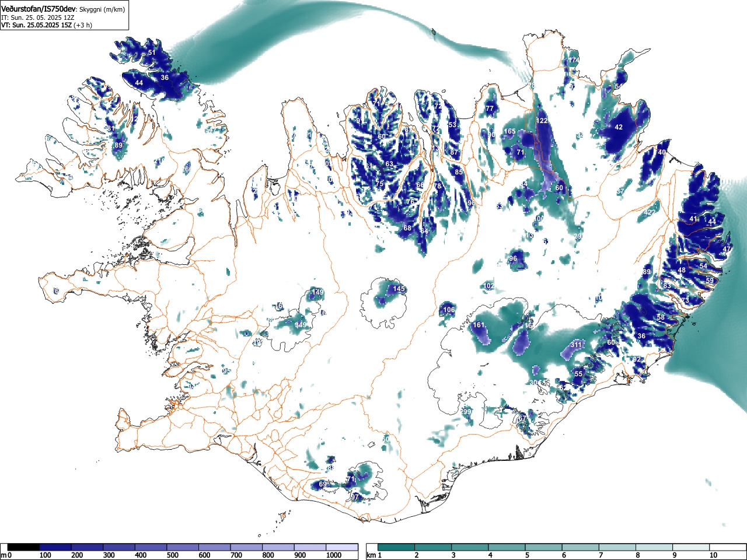The image size is (747, 560).
Task: Click the '2' tick on the km legend
Action: pos(416,555)
